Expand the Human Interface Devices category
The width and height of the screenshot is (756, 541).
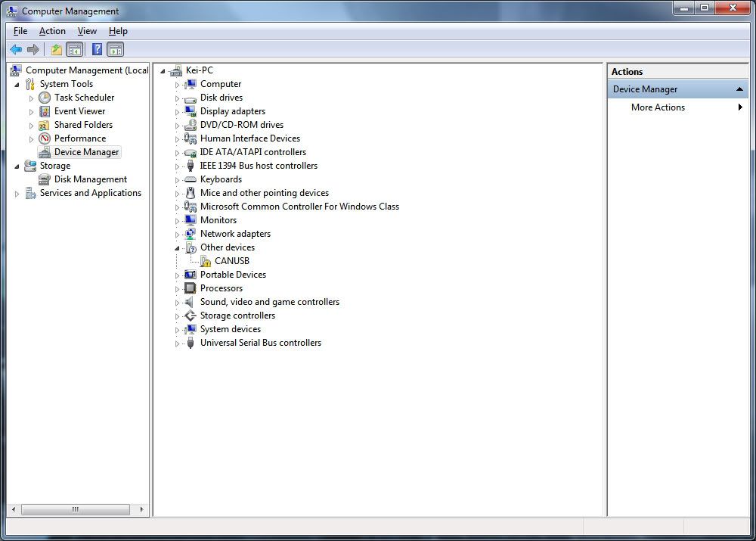pyautogui.click(x=177, y=139)
